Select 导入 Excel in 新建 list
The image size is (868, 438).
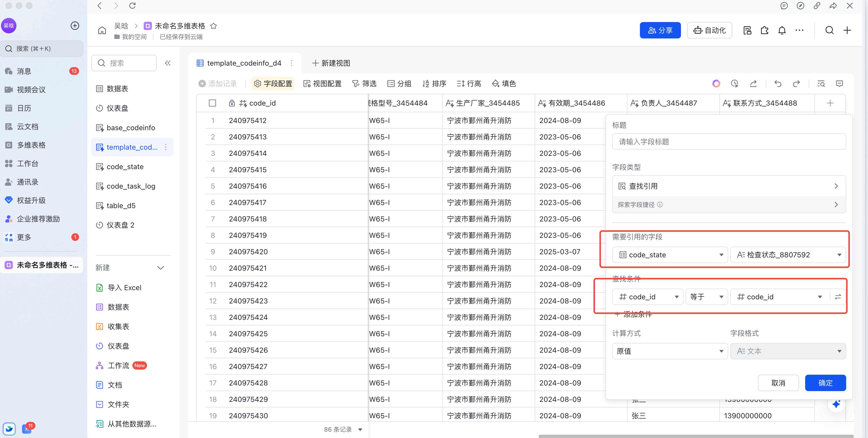tap(132, 288)
